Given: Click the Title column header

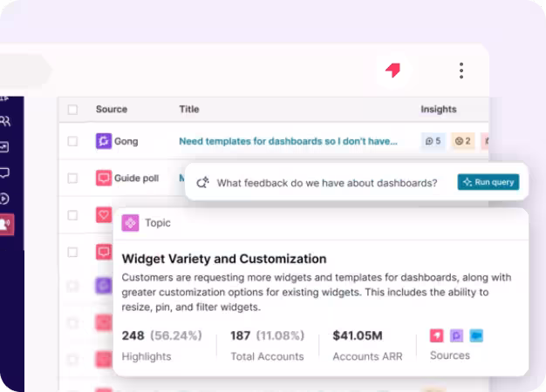Looking at the screenshot, I should pos(189,109).
